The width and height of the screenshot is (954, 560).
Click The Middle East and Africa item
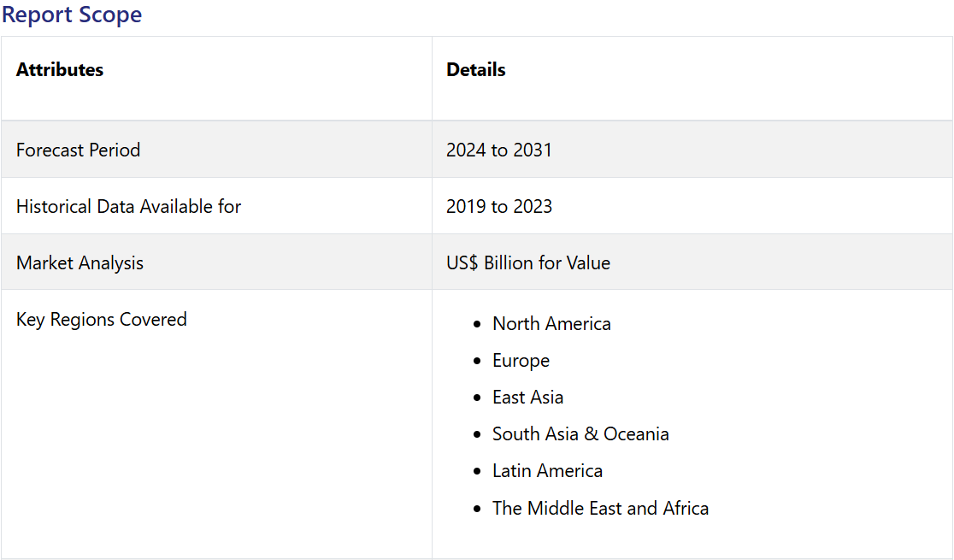pyautogui.click(x=600, y=508)
